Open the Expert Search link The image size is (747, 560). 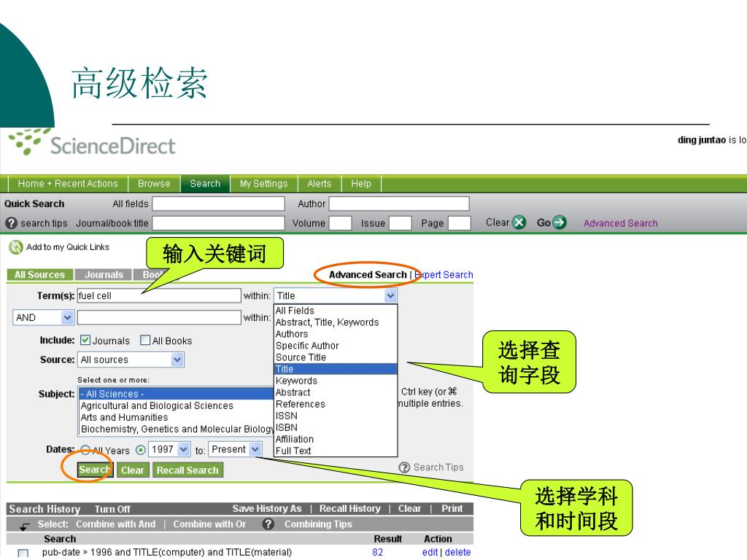[444, 275]
